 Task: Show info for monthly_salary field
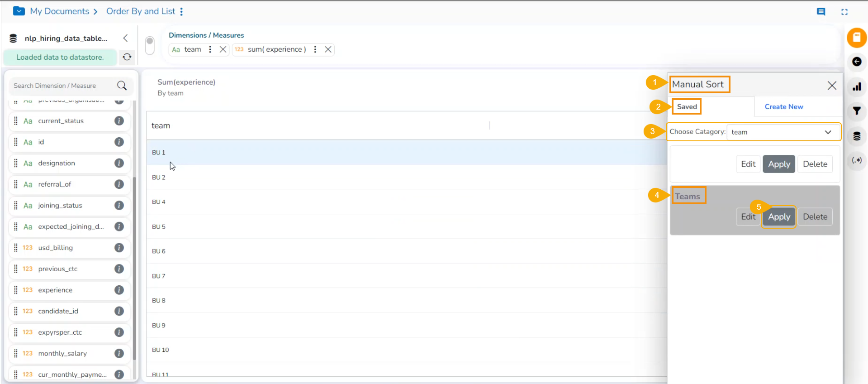tap(119, 353)
